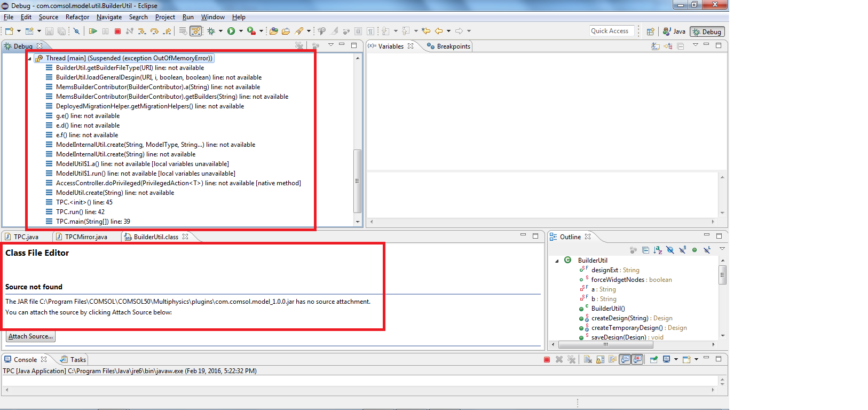Open the Debug view menu dropdown
The height and width of the screenshot is (410, 868).
click(331, 45)
